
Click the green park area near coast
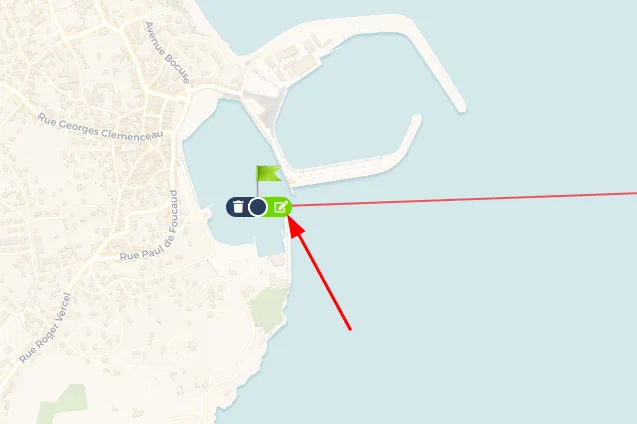pyautogui.click(x=268, y=309)
